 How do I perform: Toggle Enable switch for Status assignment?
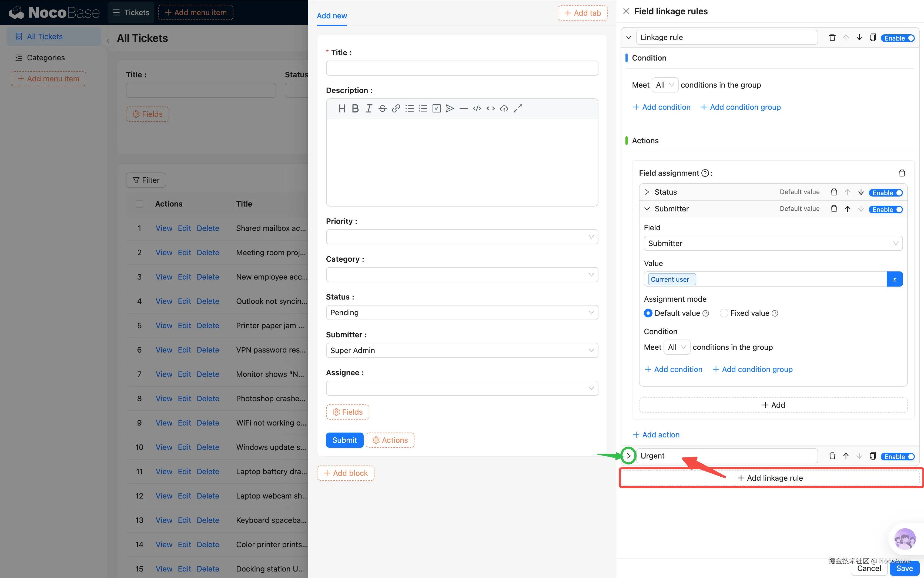[x=886, y=193]
